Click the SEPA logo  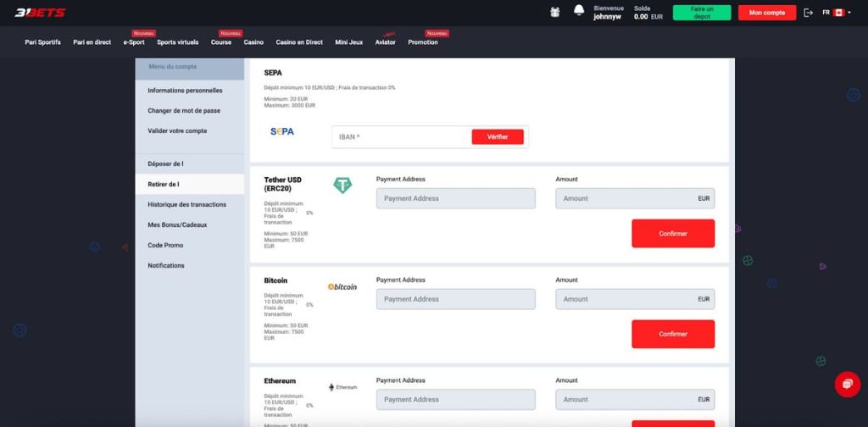coord(282,131)
